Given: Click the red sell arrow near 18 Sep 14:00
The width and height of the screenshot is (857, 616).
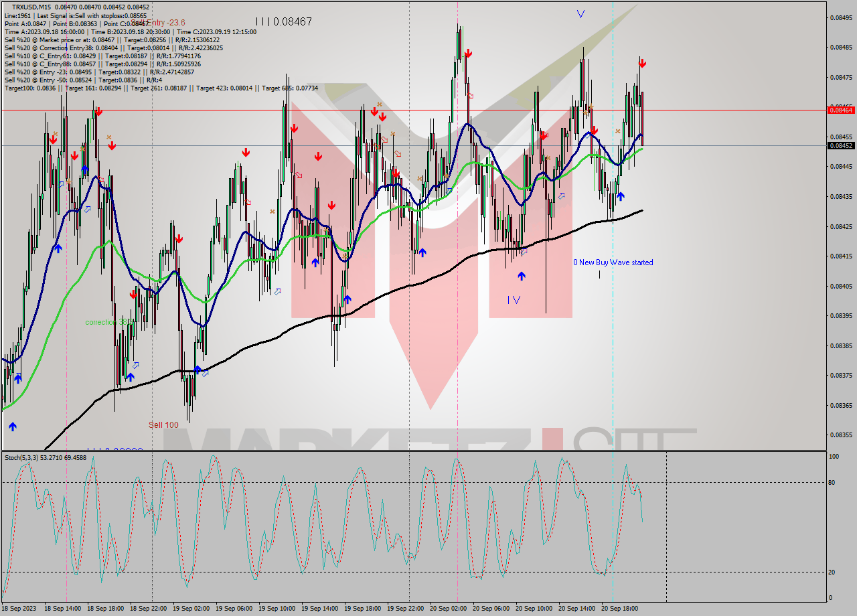Looking at the screenshot, I should tap(54, 141).
